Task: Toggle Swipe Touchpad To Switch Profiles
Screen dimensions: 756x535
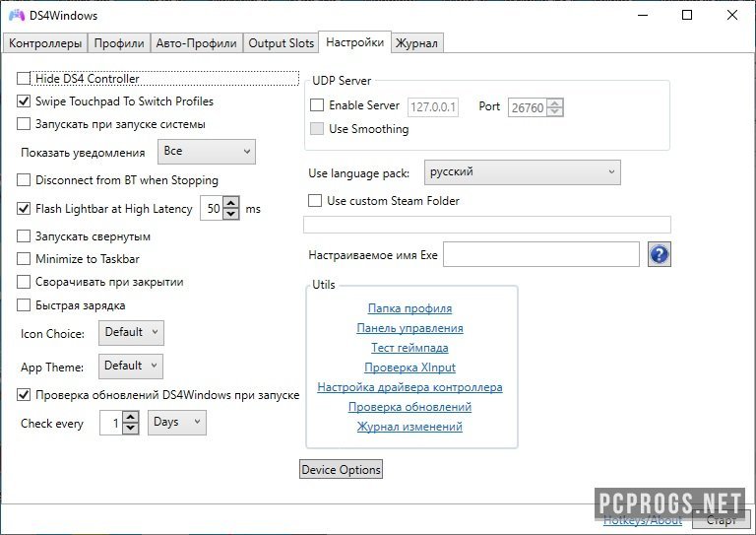Action: [x=25, y=101]
